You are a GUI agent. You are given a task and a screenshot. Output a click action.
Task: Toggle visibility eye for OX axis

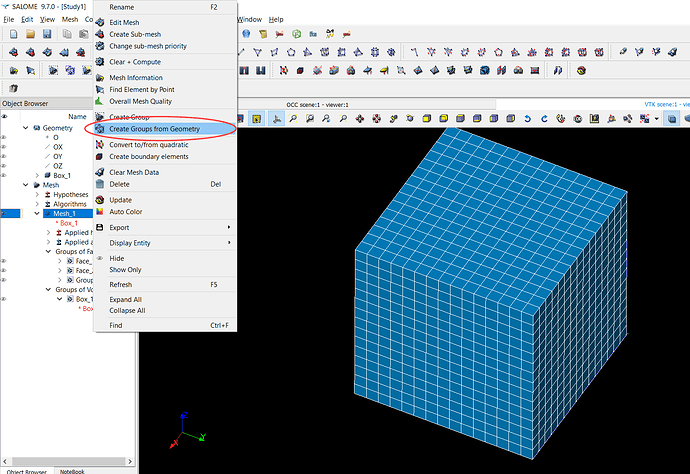click(x=5, y=147)
